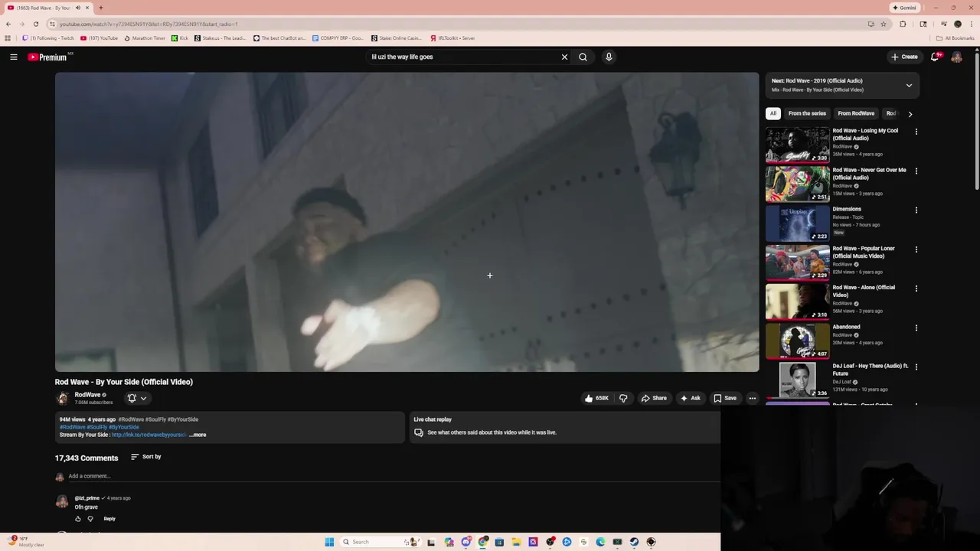Click the Ask AI button

click(690, 398)
